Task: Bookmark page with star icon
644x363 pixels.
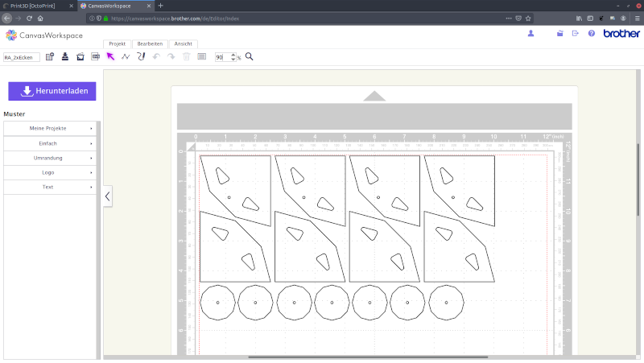Action: click(530, 18)
